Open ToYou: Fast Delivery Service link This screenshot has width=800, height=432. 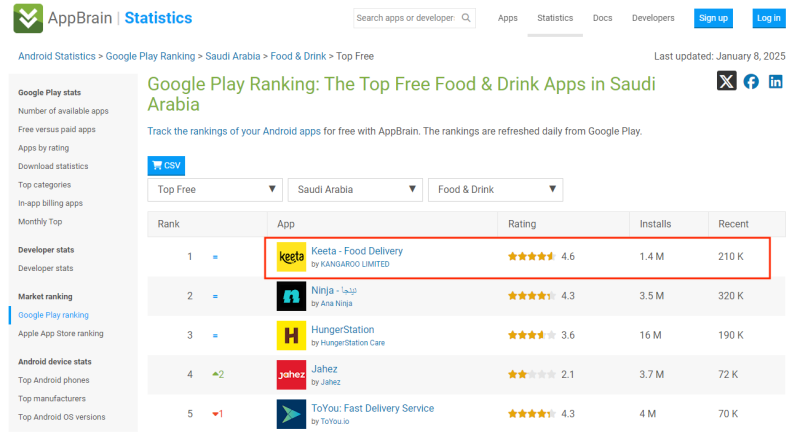point(372,408)
